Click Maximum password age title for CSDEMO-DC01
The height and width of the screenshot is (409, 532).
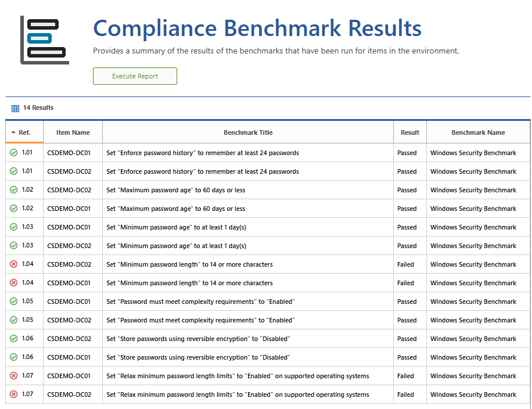176,209
